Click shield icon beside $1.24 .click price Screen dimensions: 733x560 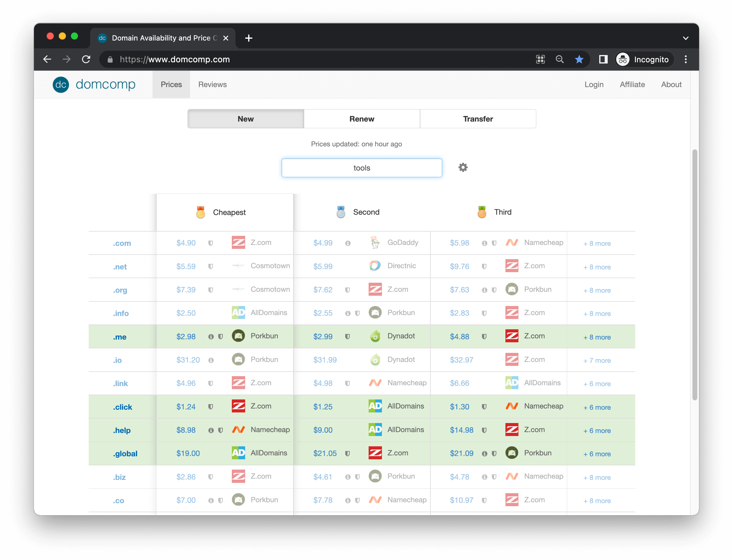click(211, 407)
